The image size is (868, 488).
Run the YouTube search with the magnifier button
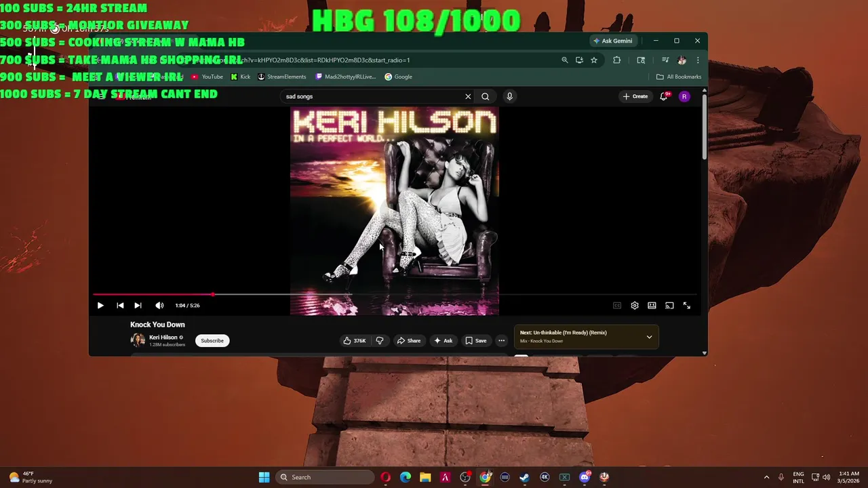486,97
